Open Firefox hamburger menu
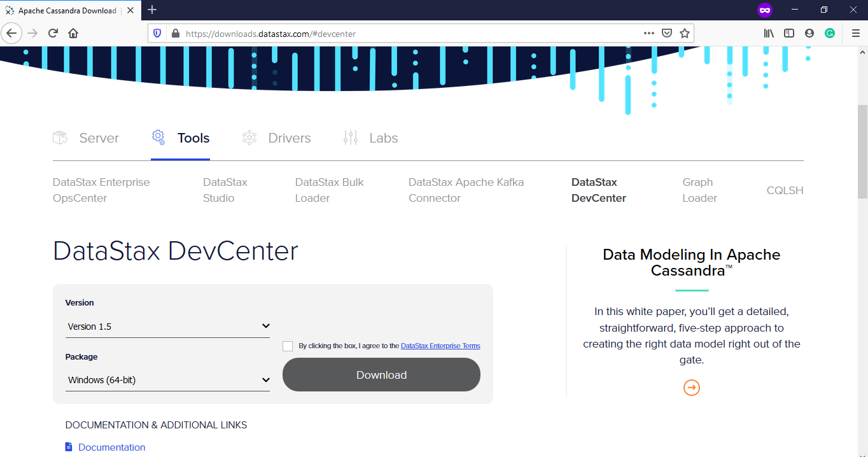The image size is (868, 457). pyautogui.click(x=855, y=33)
